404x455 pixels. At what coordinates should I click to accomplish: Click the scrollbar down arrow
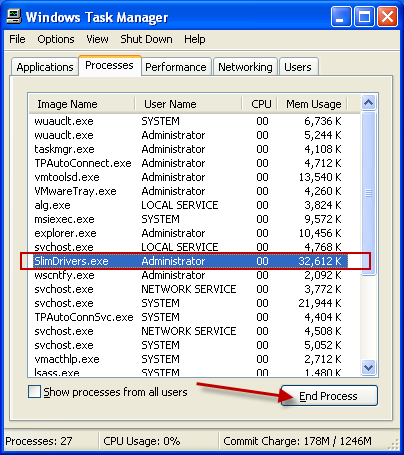pyautogui.click(x=368, y=367)
